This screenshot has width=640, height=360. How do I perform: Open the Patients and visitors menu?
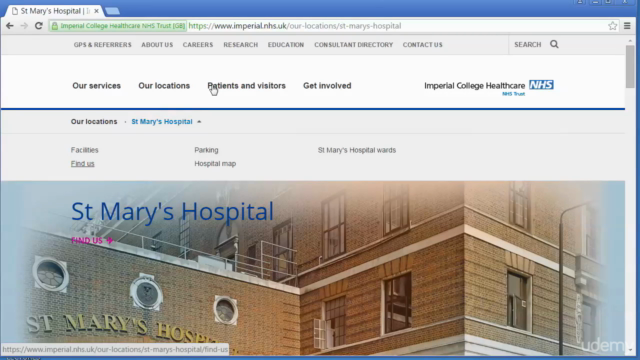click(x=247, y=86)
